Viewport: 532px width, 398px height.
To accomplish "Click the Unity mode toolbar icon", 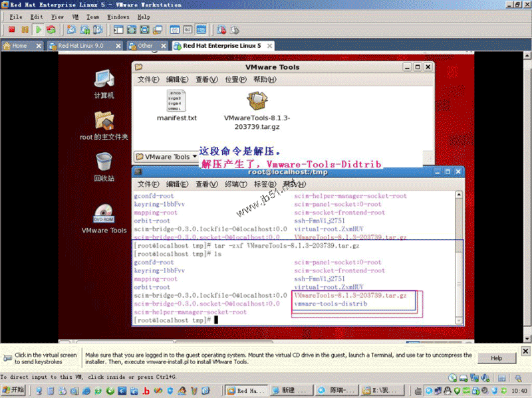I will 158,30.
